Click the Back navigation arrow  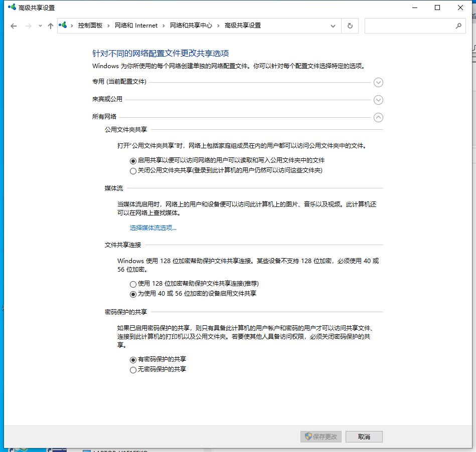click(x=14, y=26)
